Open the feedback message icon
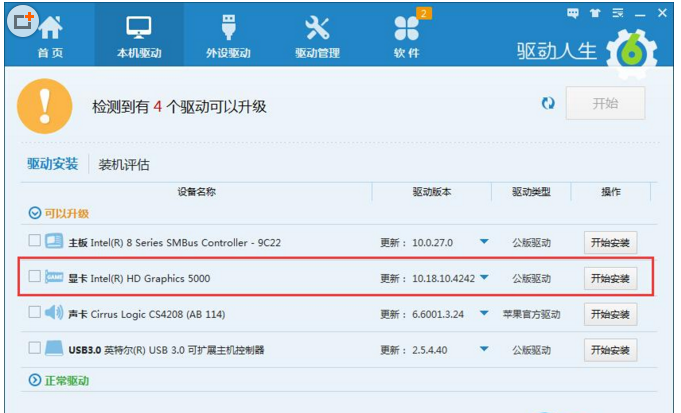The width and height of the screenshot is (681, 413). click(573, 13)
